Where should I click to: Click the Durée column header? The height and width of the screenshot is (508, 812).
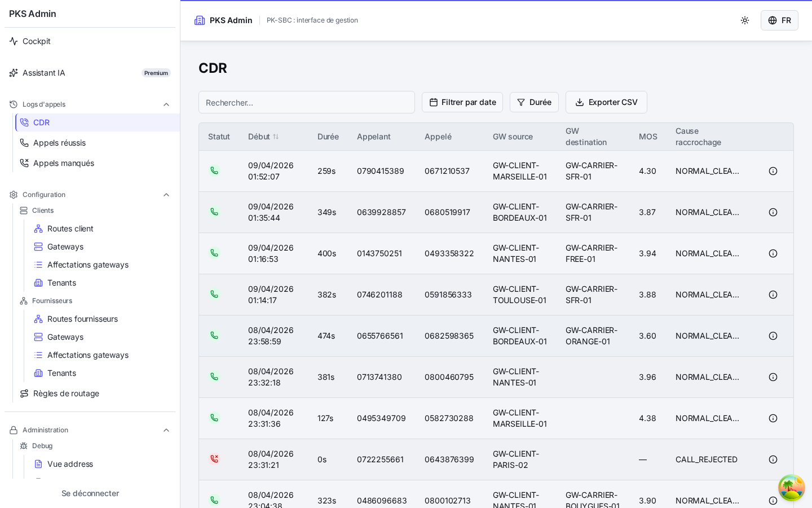pos(328,137)
